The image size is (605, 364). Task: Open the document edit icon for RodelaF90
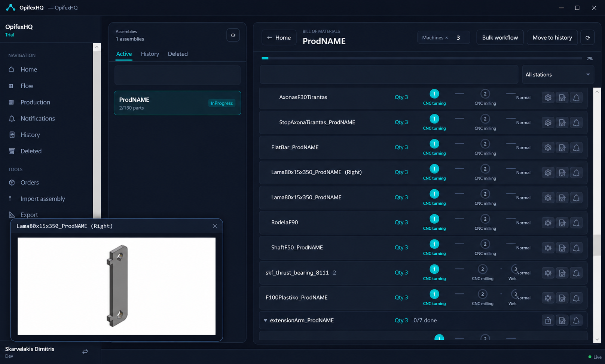(562, 223)
